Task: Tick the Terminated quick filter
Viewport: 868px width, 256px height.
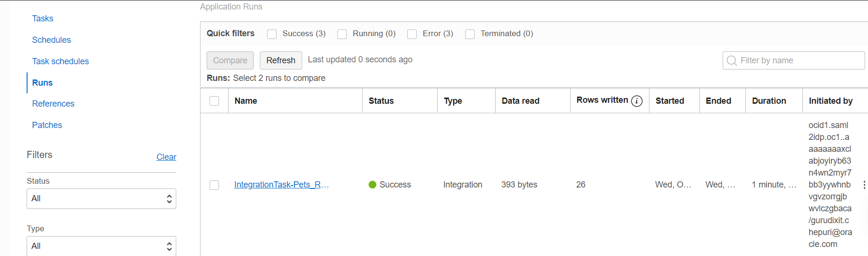Action: [x=470, y=34]
